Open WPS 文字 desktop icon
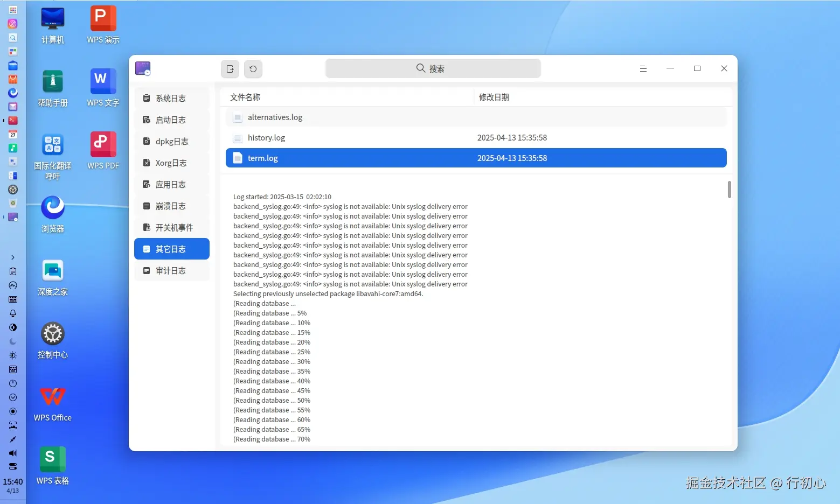 pos(103,88)
